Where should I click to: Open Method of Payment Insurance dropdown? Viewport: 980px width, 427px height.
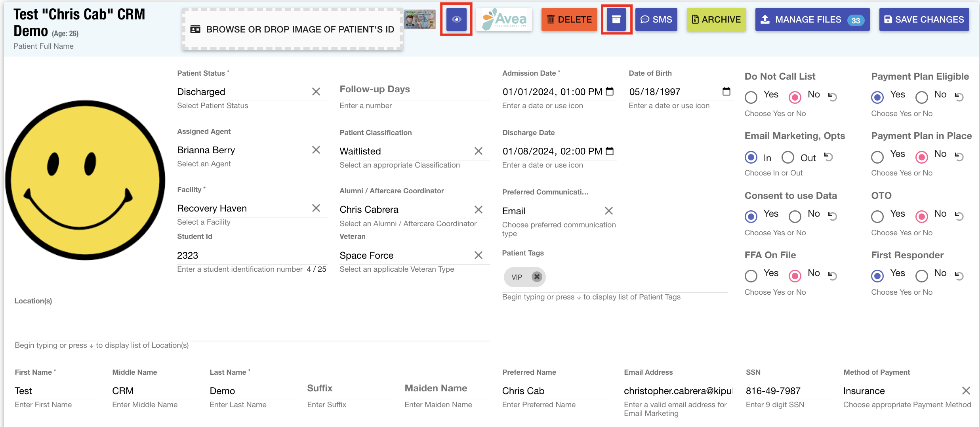tap(899, 391)
